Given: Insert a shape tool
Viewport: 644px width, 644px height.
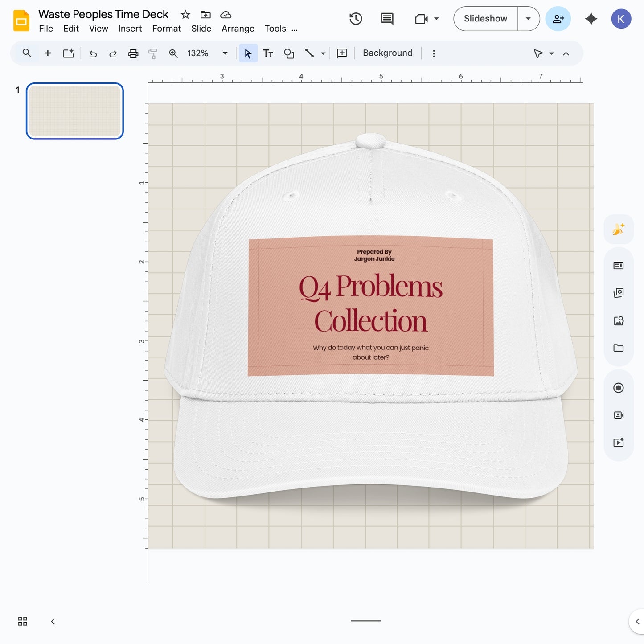Looking at the screenshot, I should [x=289, y=53].
